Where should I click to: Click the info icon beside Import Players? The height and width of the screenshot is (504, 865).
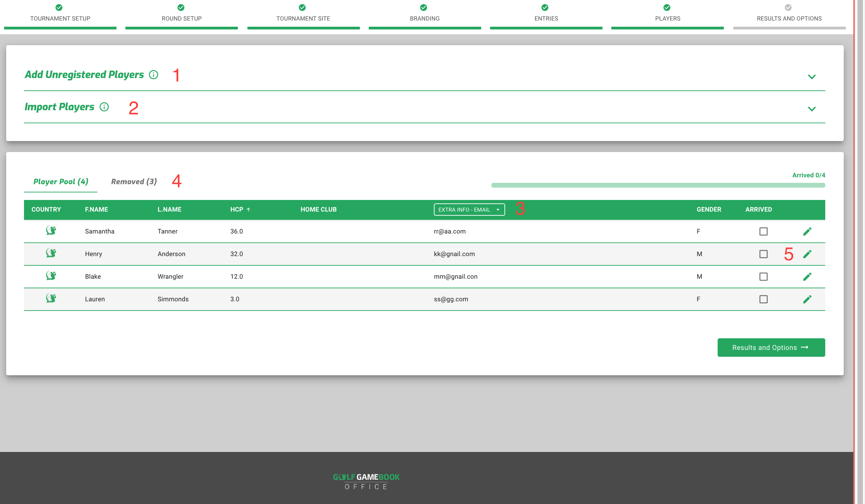coord(104,107)
